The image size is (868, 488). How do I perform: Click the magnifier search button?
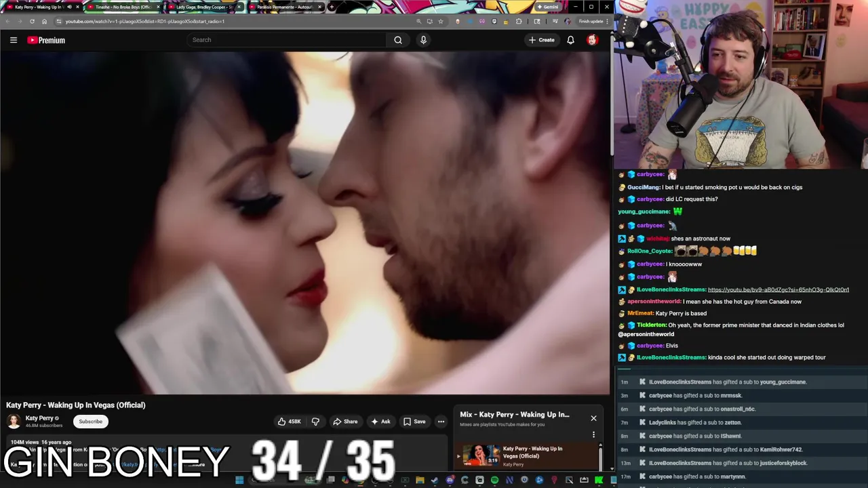tap(398, 40)
